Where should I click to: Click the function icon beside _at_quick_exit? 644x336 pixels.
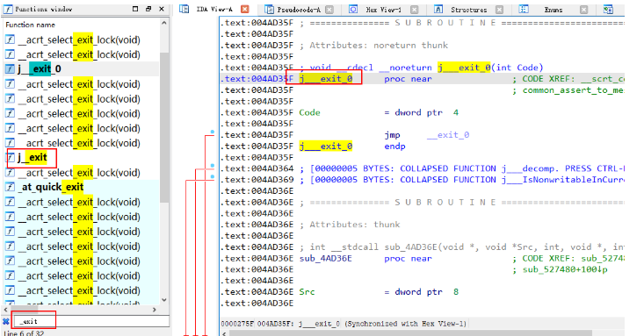(x=10, y=187)
